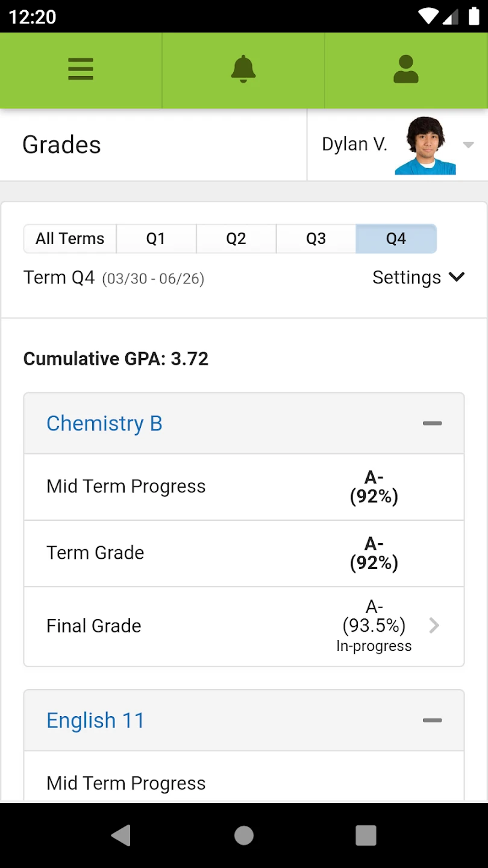Open the notifications bell
The height and width of the screenshot is (868, 488).
coord(243,69)
